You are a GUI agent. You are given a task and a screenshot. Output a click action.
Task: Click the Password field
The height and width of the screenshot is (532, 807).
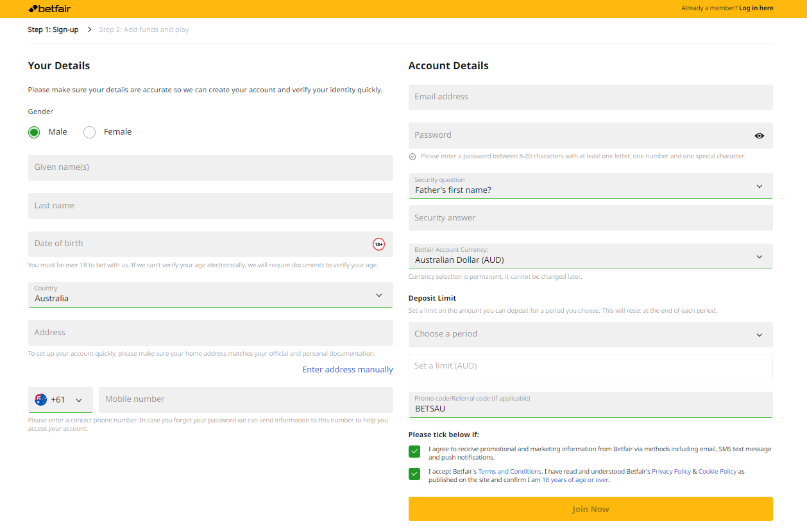[x=590, y=136]
